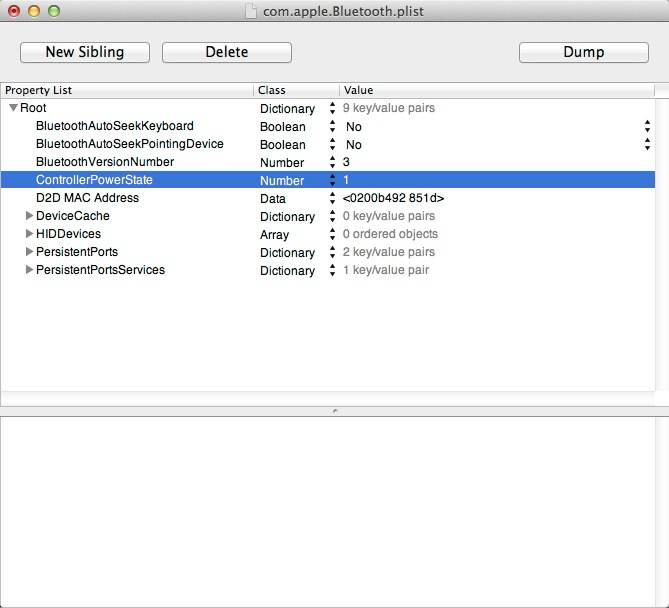
Task: Select the BluetoothVersionNumber row
Action: (x=104, y=162)
